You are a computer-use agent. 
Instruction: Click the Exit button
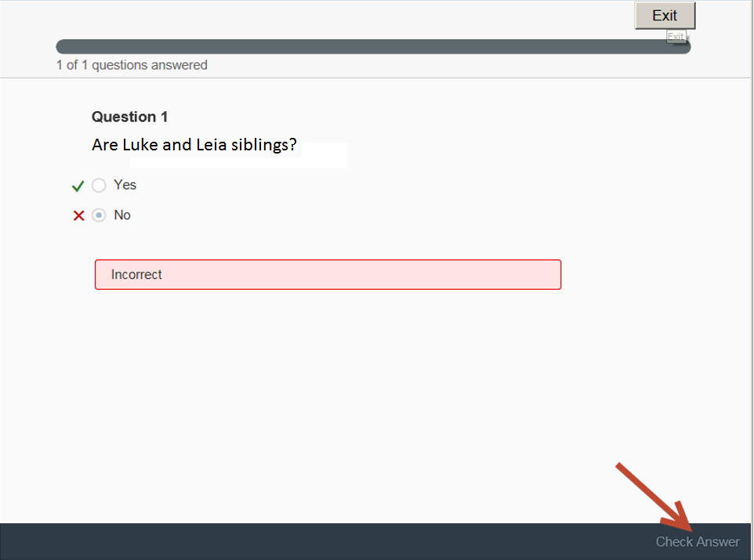[x=665, y=16]
